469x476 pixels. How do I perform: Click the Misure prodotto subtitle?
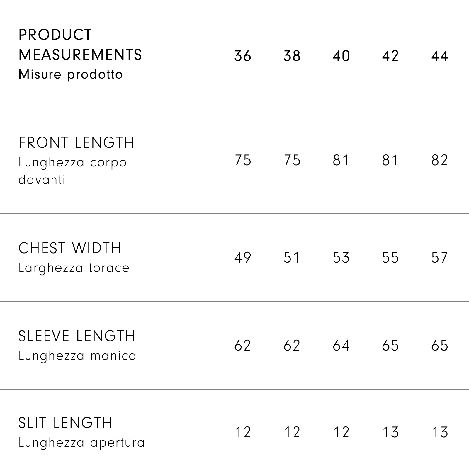coord(71,74)
